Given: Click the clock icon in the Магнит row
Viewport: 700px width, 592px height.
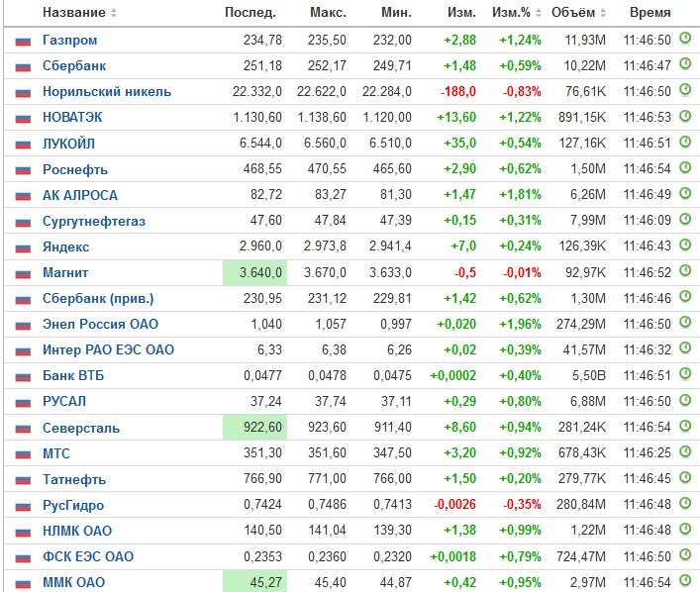Looking at the screenshot, I should 685,270.
